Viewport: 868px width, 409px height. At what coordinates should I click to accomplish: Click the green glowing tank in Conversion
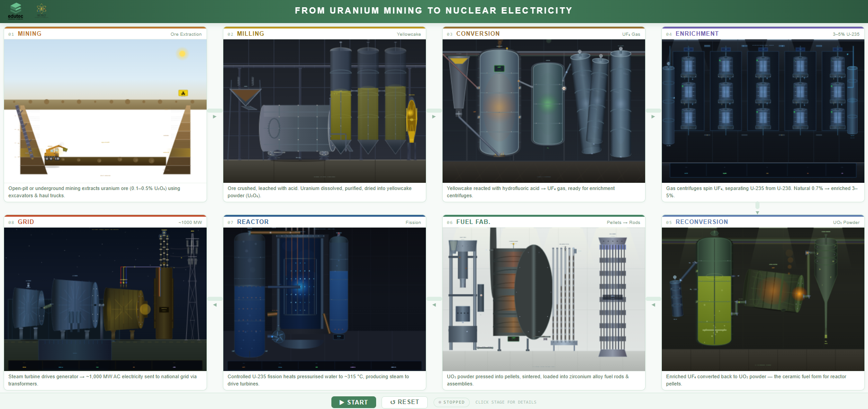pyautogui.click(x=547, y=104)
